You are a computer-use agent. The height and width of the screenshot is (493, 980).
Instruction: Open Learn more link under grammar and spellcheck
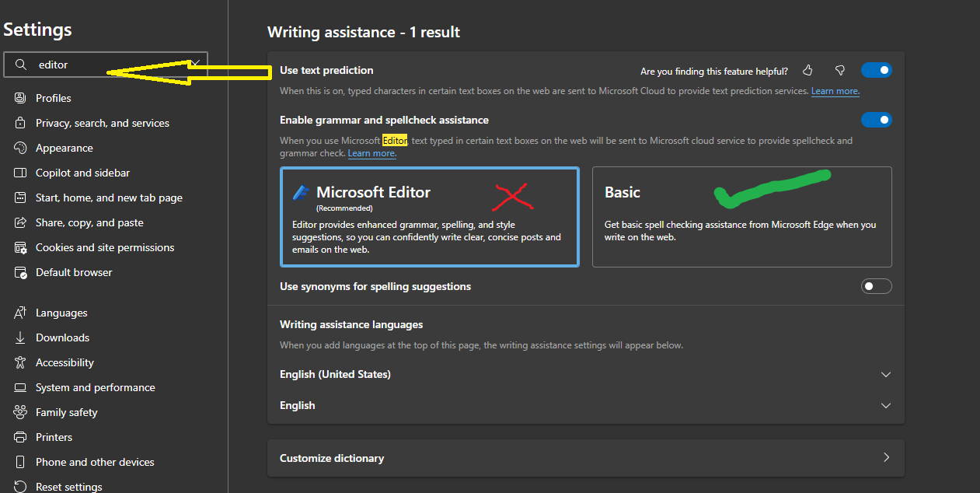point(372,153)
